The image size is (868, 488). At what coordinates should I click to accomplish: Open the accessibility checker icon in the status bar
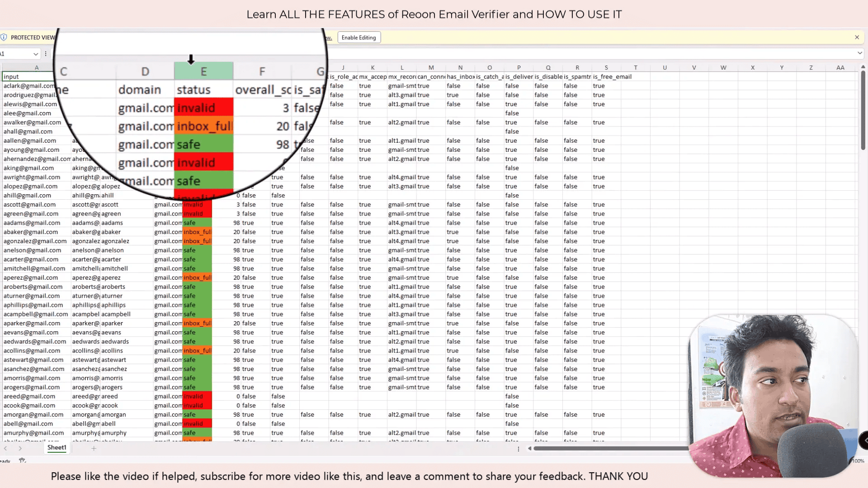coord(22,460)
